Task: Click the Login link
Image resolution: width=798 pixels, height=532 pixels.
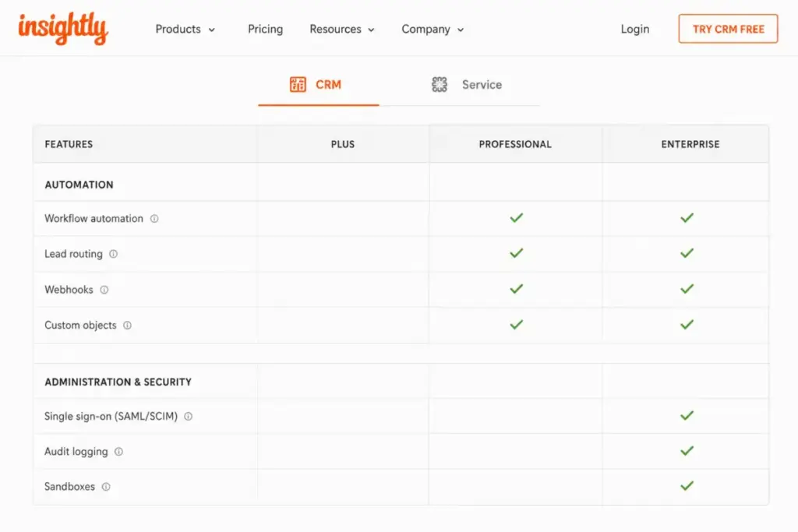Action: coord(634,29)
